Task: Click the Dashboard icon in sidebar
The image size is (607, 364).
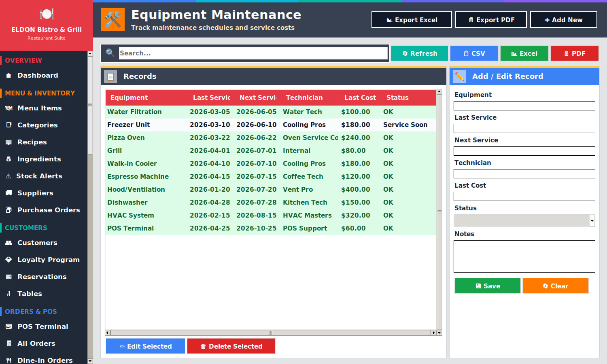Action: coord(8,76)
